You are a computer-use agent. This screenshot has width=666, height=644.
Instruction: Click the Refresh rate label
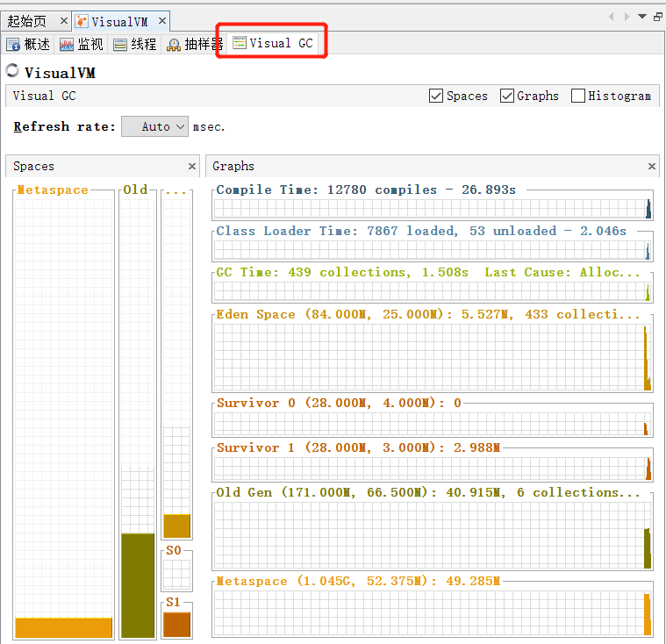[x=64, y=126]
